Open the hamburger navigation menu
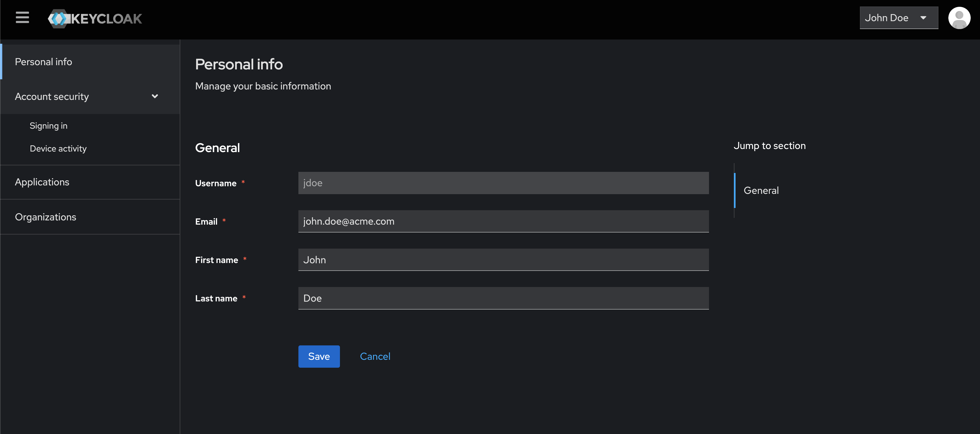Image resolution: width=980 pixels, height=434 pixels. point(22,17)
